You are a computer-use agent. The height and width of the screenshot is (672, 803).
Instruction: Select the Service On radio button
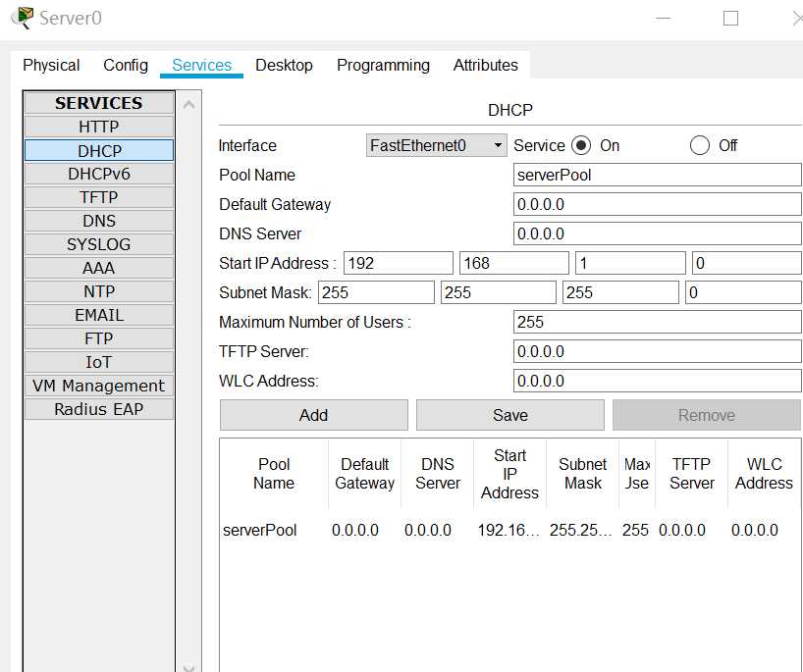(x=581, y=145)
